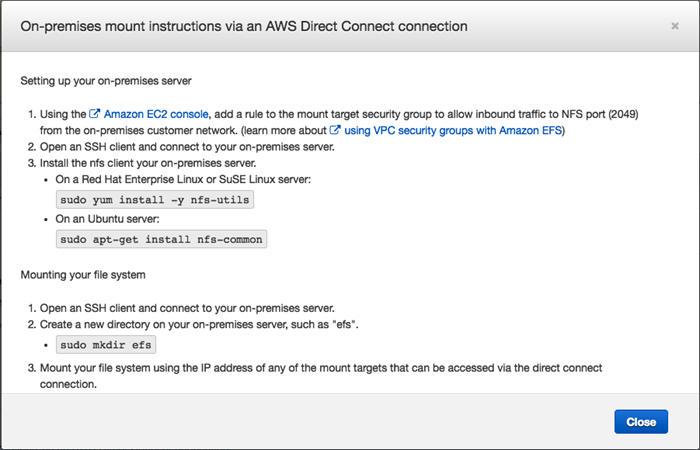The width and height of the screenshot is (700, 450).
Task: Click external-link icon before Amazon EC2 console
Action: 94,117
